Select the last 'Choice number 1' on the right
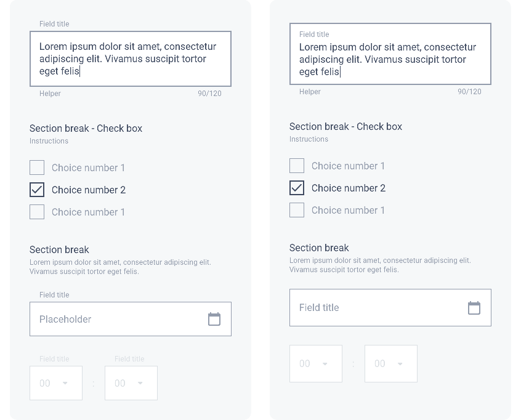The width and height of the screenshot is (521, 420). click(x=297, y=210)
